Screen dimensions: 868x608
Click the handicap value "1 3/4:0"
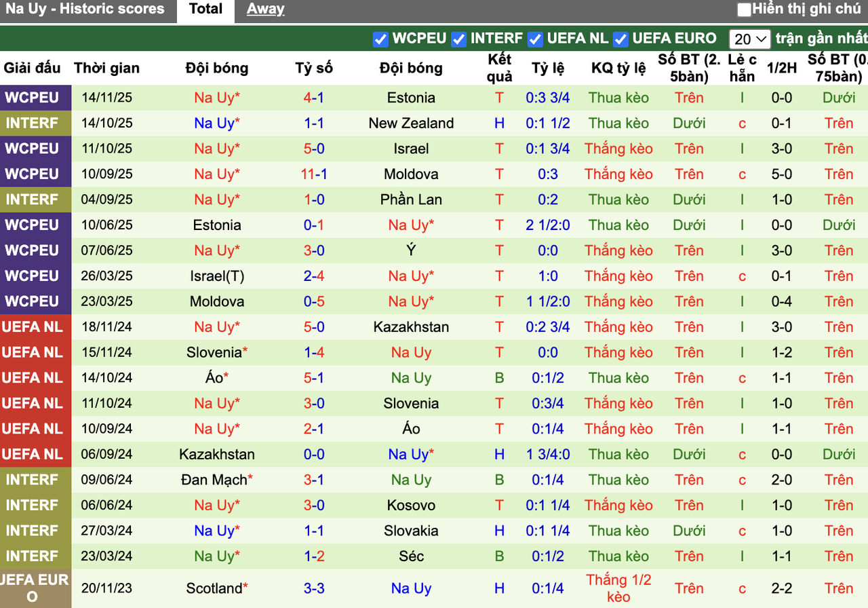click(x=548, y=455)
